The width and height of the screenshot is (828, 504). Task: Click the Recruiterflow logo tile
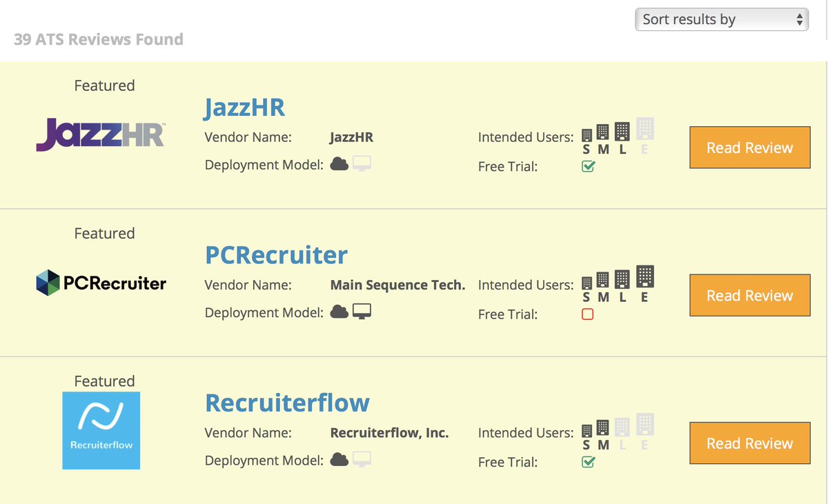(x=101, y=431)
